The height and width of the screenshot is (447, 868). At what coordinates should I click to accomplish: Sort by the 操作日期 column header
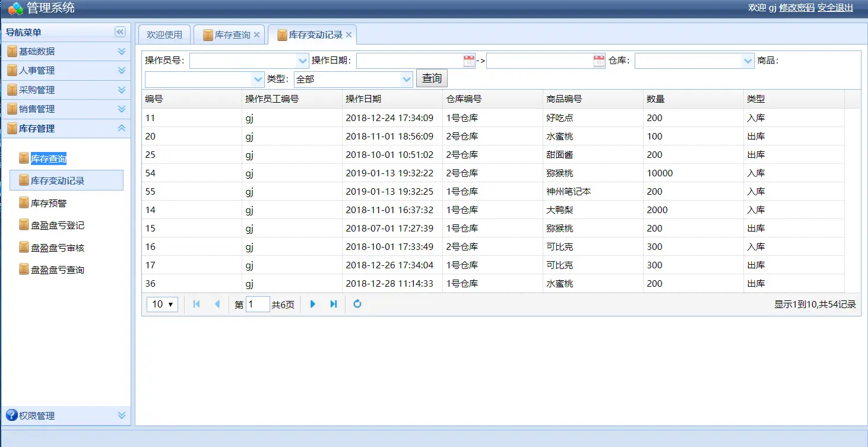click(392, 99)
